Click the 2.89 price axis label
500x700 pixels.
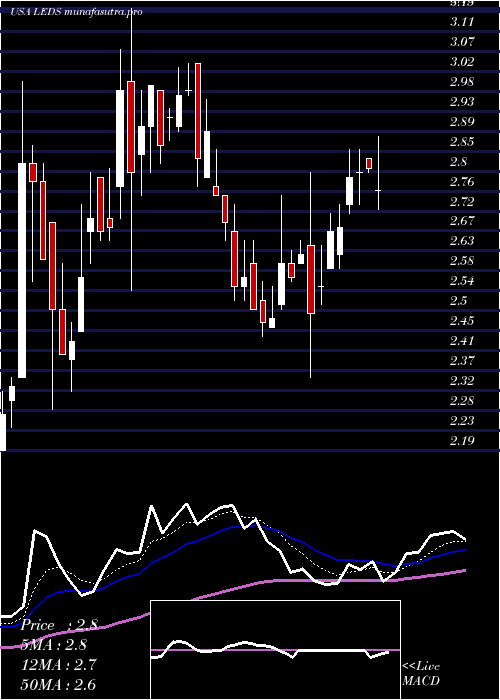[462, 121]
